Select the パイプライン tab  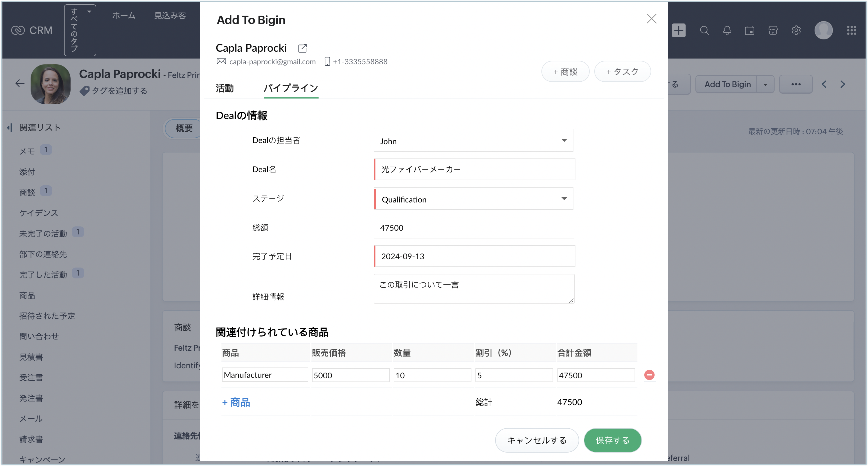point(291,88)
